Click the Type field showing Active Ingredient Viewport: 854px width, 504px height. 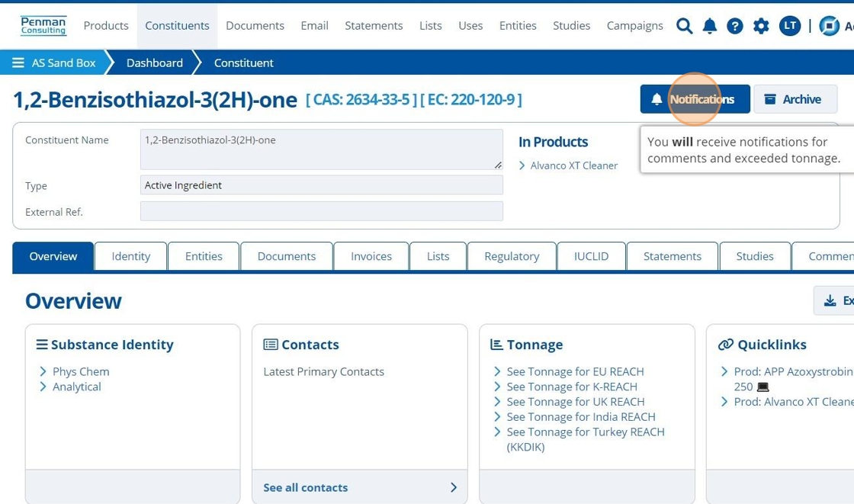point(321,185)
